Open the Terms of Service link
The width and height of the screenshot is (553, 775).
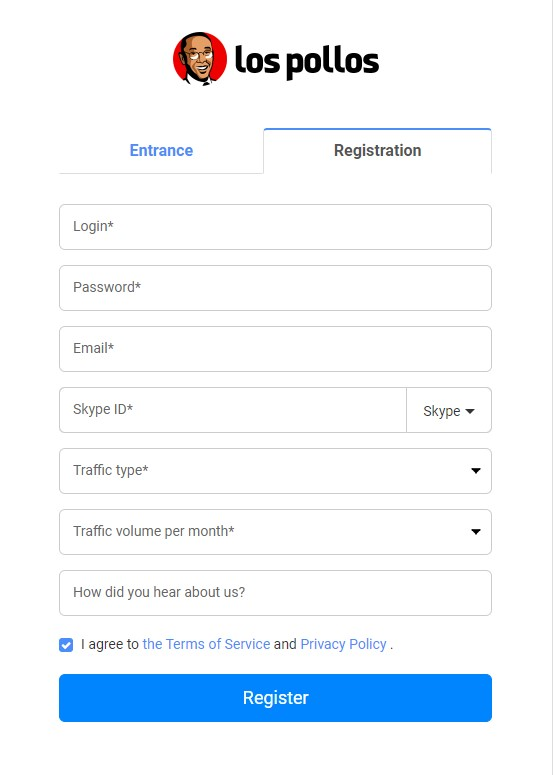click(x=207, y=644)
